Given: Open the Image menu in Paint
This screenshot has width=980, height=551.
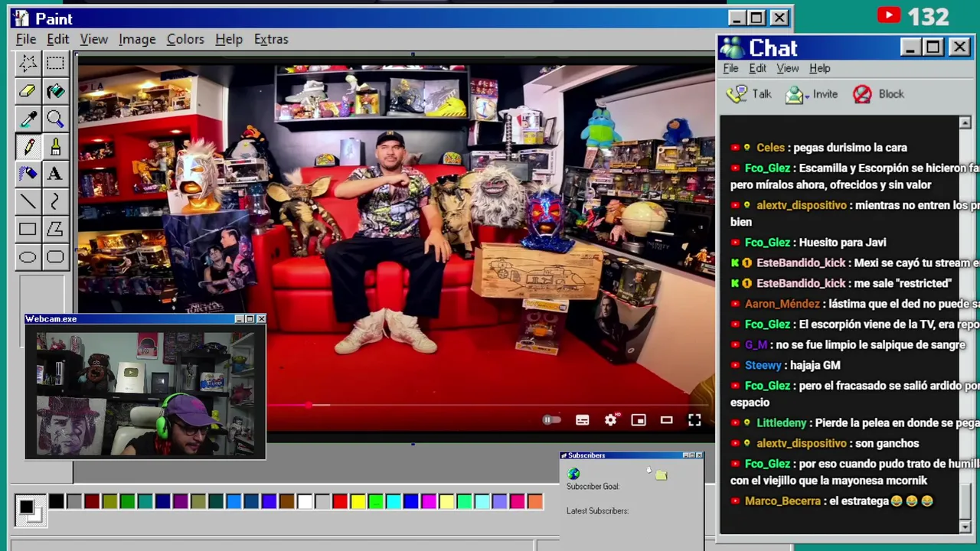Looking at the screenshot, I should click(137, 39).
